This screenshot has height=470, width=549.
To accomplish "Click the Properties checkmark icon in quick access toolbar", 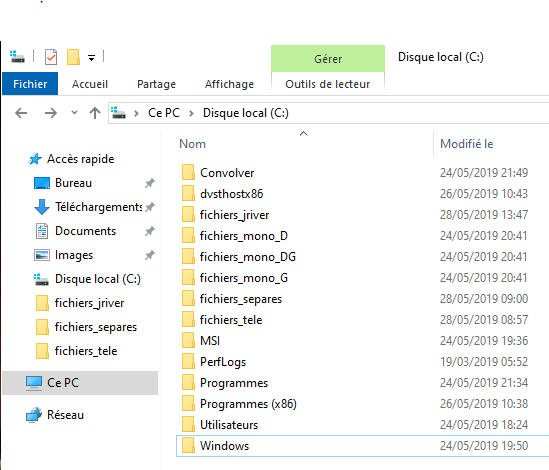I will point(51,57).
